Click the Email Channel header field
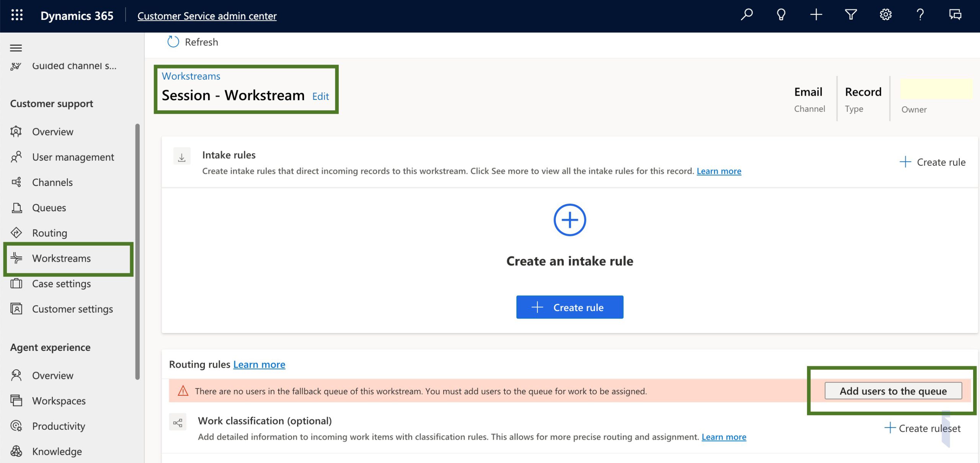The image size is (980, 463). coord(809,99)
